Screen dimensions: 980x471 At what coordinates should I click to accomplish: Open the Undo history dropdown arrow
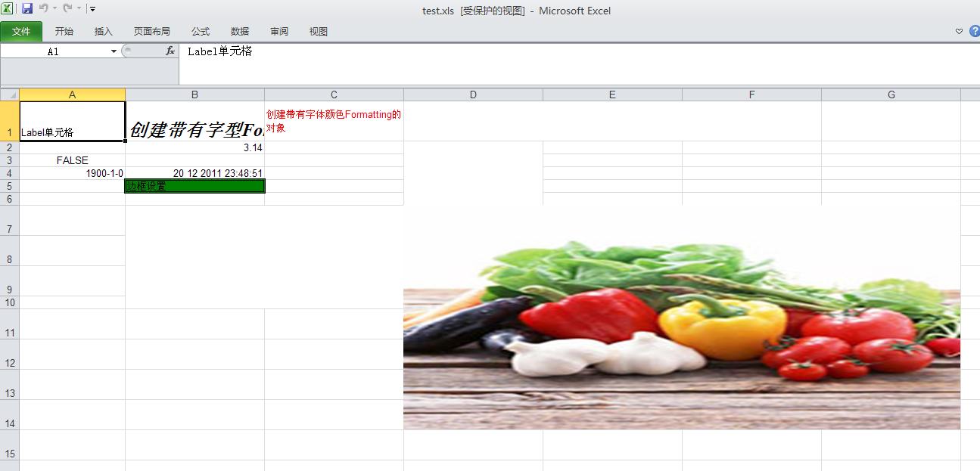[x=54, y=9]
